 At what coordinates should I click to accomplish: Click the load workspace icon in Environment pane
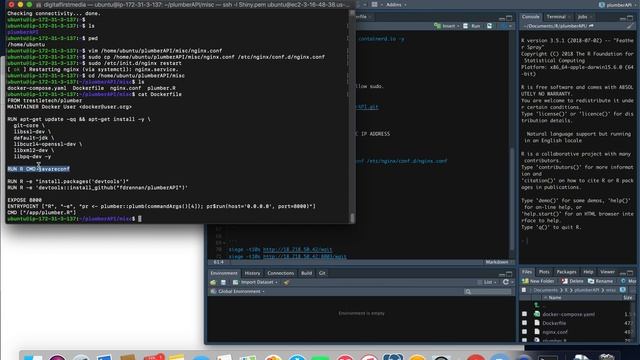click(x=213, y=282)
